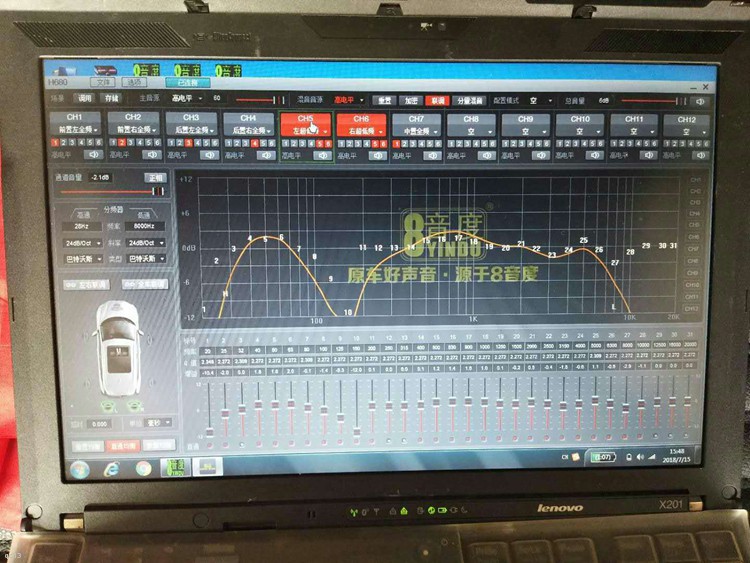Click the computer icon in the title strip

point(64,71)
